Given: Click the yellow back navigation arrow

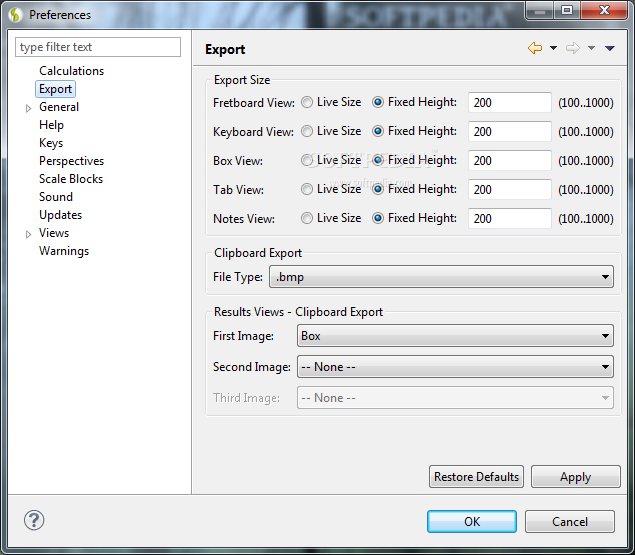Looking at the screenshot, I should point(535,48).
